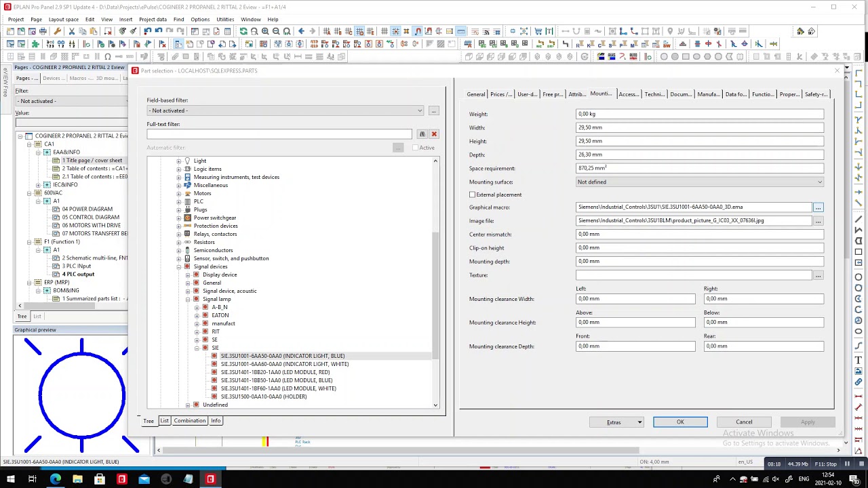This screenshot has width=868, height=488.
Task: Browse for a graphical macro with the ... button
Action: (x=818, y=207)
